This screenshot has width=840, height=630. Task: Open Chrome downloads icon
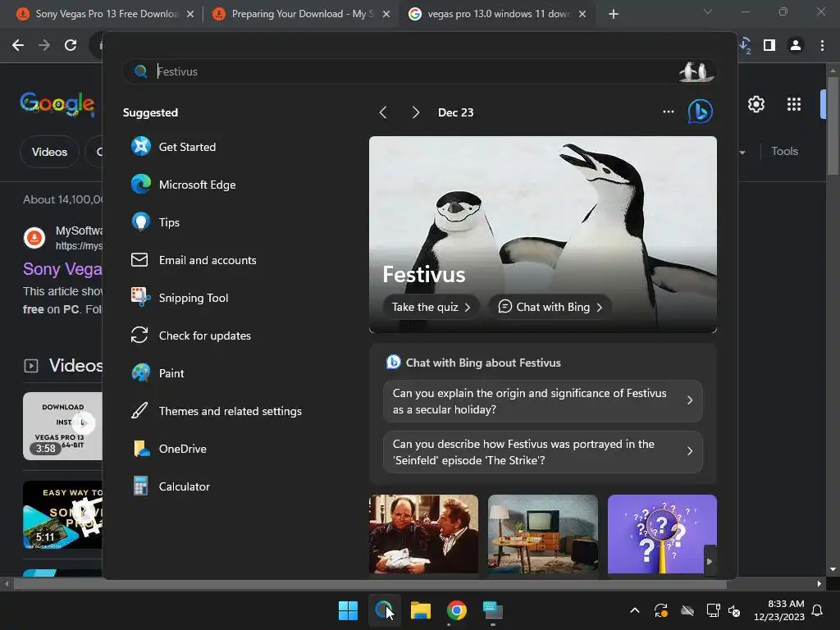[x=745, y=45]
